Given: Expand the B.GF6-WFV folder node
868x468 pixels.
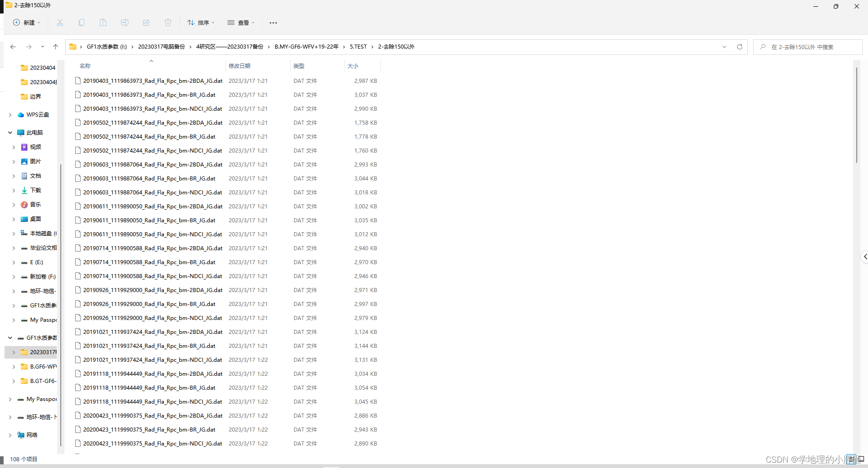Looking at the screenshot, I should click(14, 367).
